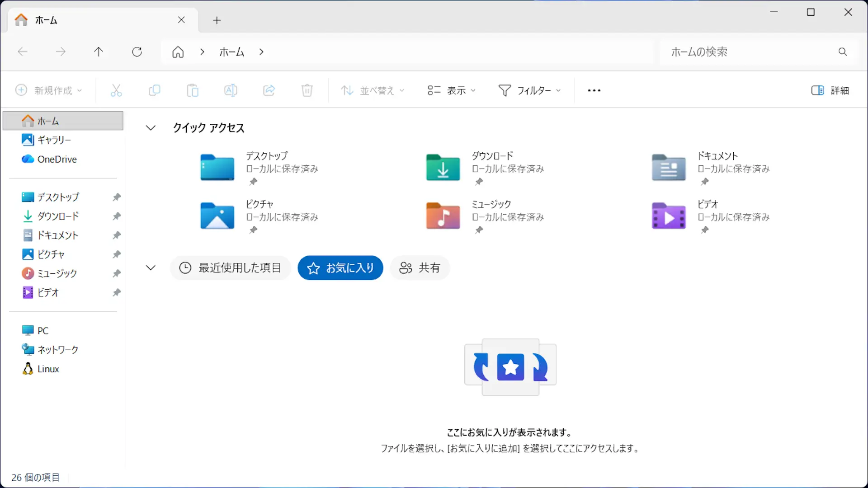Unpin ミュージック via sidebar pin icon
Image resolution: width=868 pixels, height=488 pixels.
tap(117, 273)
